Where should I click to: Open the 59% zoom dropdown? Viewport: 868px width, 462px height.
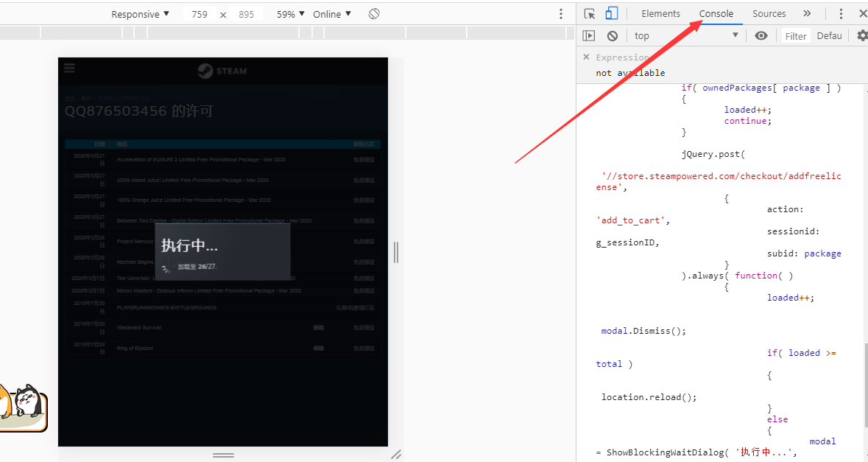(291, 15)
